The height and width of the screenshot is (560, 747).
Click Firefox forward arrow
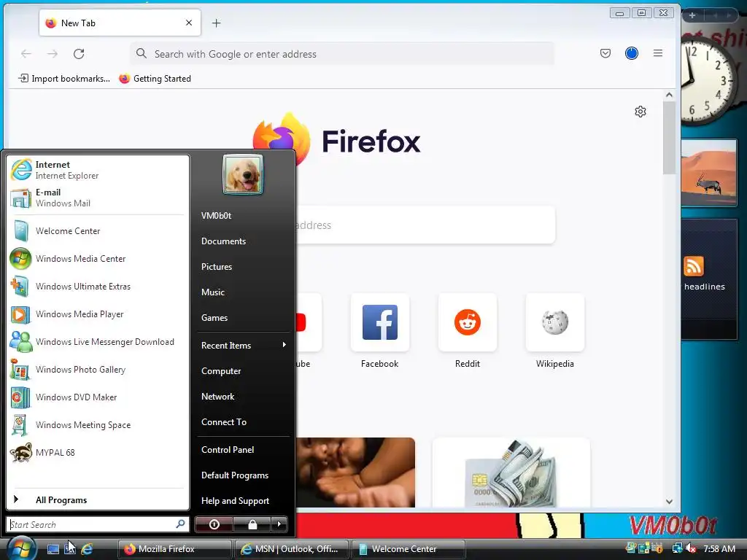[53, 54]
